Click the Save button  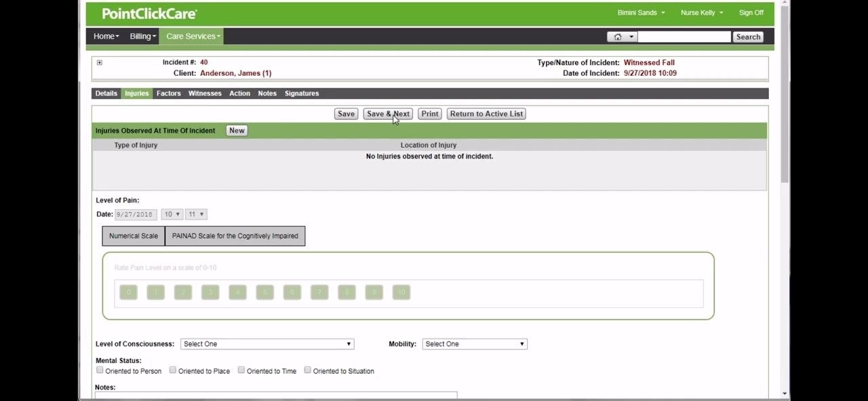click(346, 114)
